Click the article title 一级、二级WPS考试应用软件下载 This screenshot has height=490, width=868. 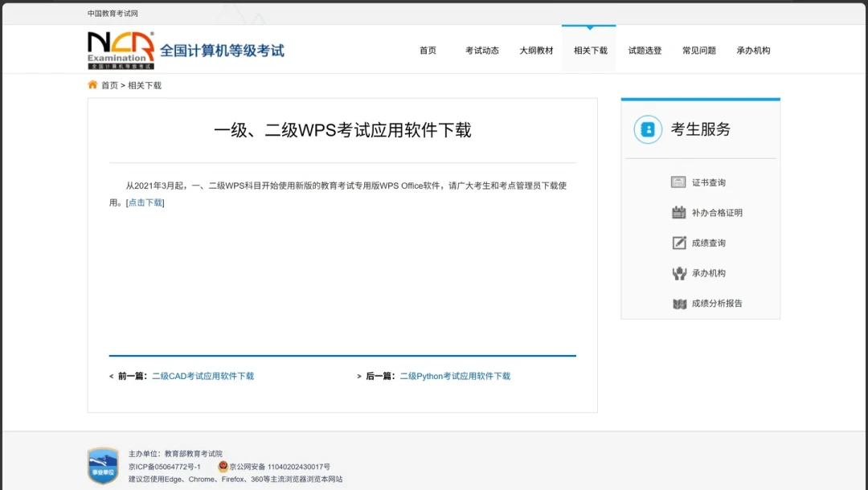click(342, 130)
